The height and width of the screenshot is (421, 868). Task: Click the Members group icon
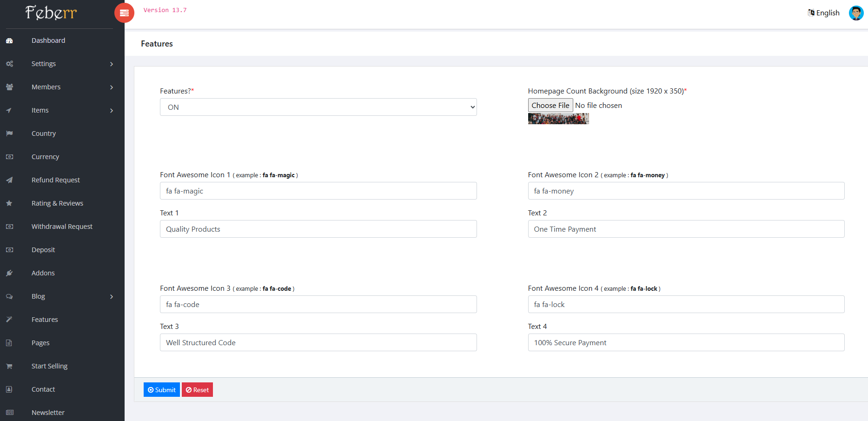(9, 87)
